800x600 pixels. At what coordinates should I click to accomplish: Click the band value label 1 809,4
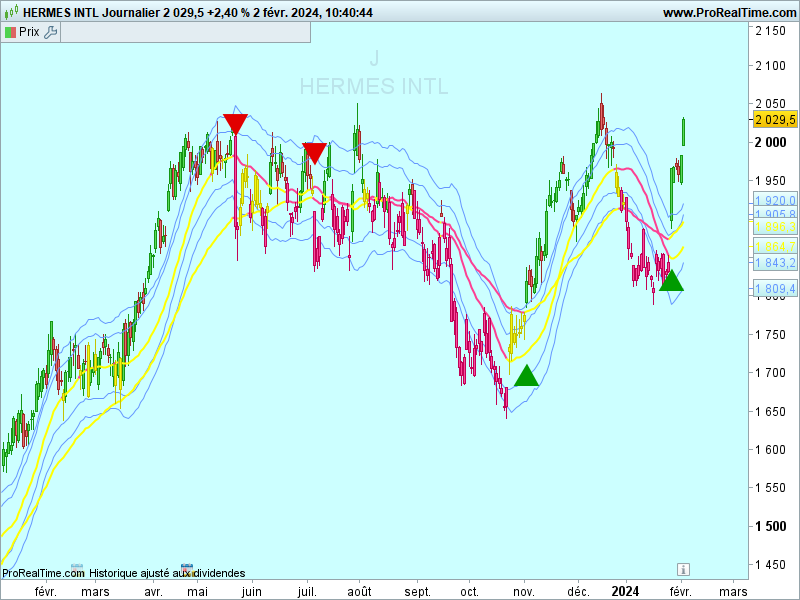coord(776,289)
